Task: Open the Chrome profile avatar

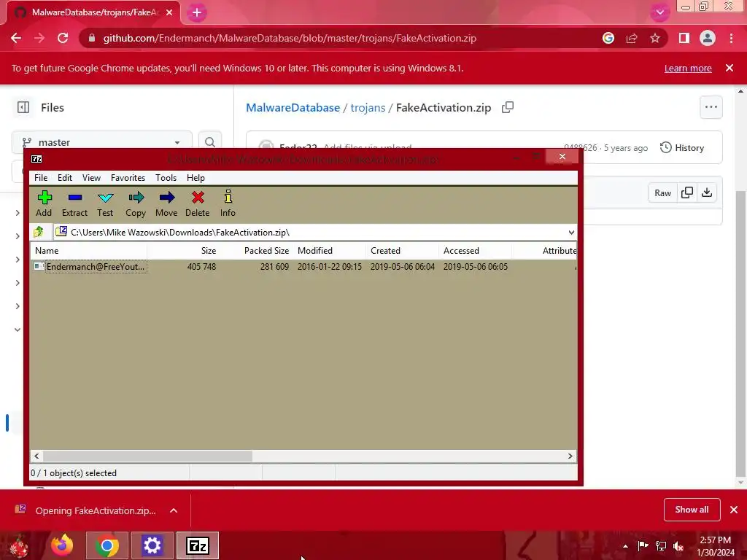Action: 708,38
